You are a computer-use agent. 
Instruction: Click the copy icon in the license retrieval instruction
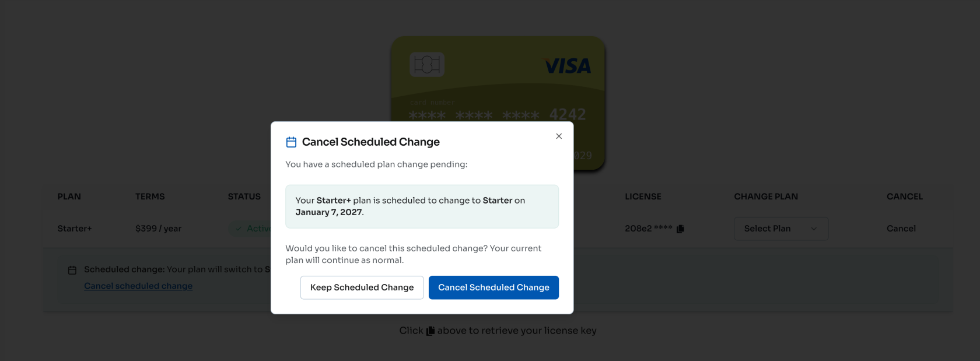[x=429, y=330]
